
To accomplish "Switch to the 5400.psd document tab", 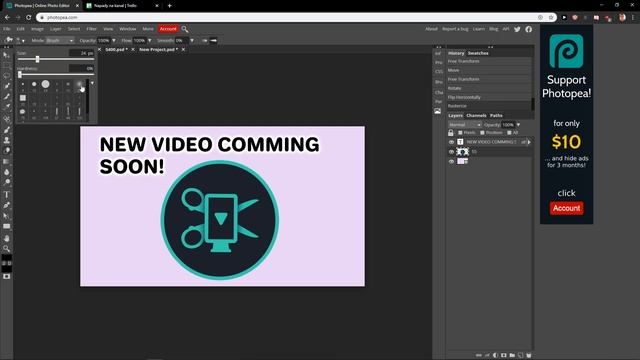I will (x=116, y=49).
